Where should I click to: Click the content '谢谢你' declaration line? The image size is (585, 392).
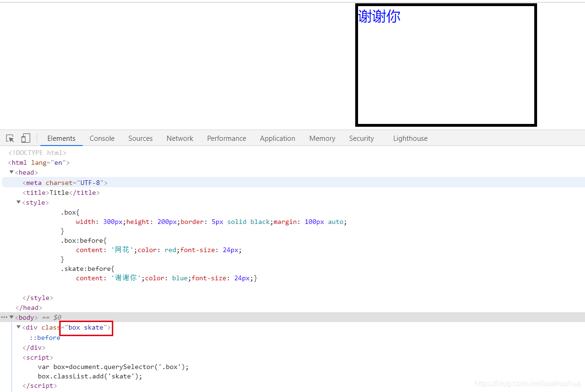click(x=166, y=278)
